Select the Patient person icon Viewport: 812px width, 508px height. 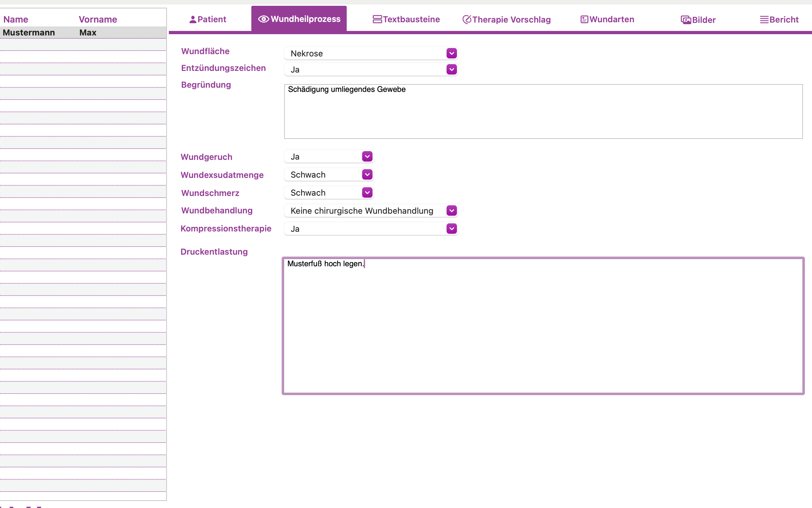click(192, 19)
